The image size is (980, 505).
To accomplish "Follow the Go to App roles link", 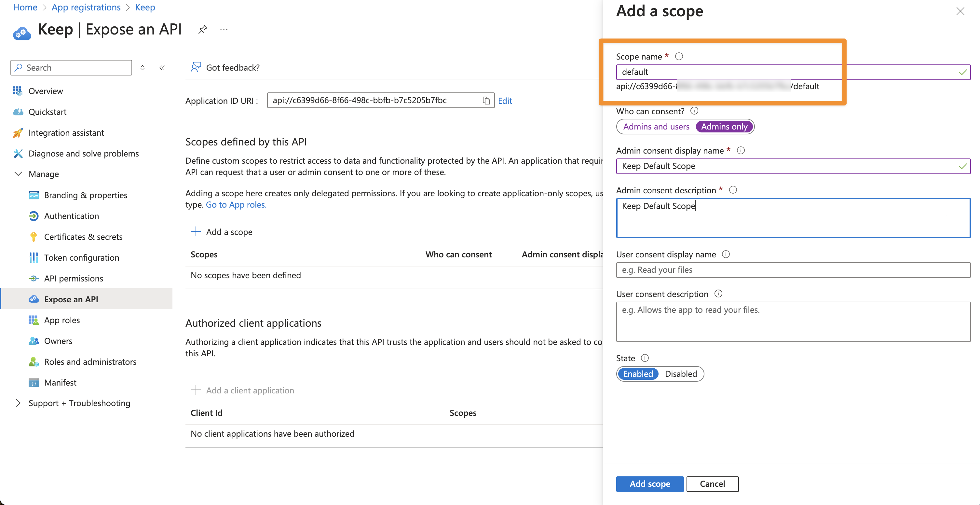I will click(x=236, y=204).
